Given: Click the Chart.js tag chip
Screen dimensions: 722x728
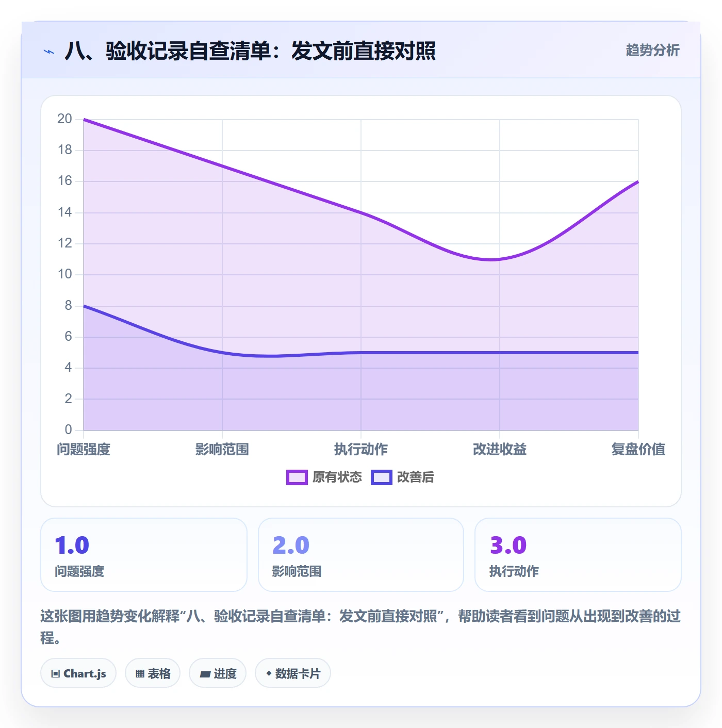Looking at the screenshot, I should pyautogui.click(x=78, y=673).
